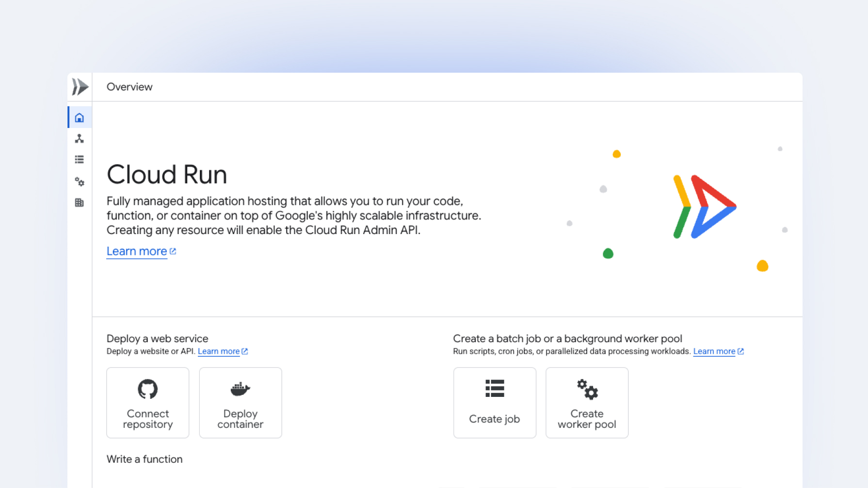
Task: Click the Overview page title
Action: (129, 87)
